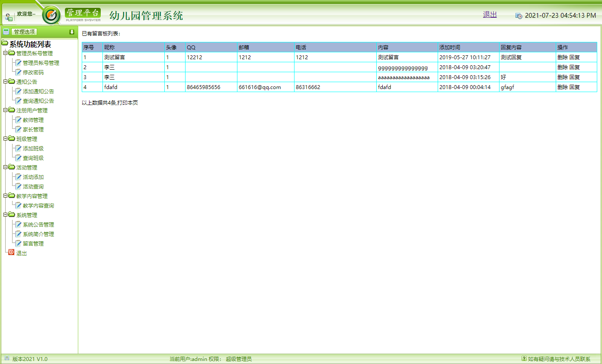Click the circular platform logo in the header

click(51, 14)
